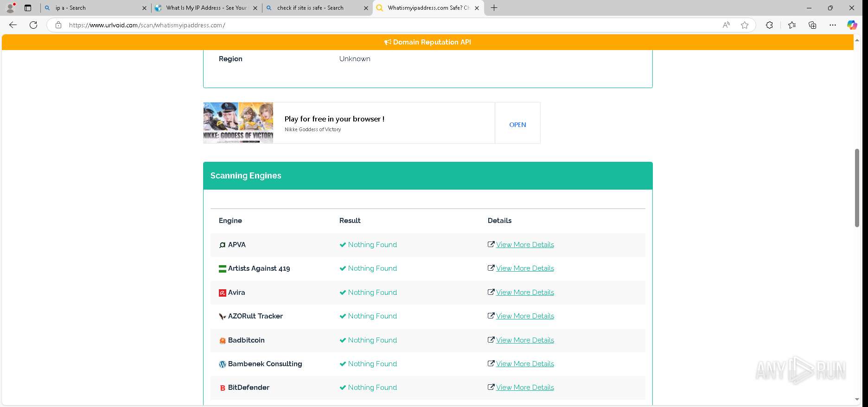The height and width of the screenshot is (407, 868).
Task: Open the tab actions menu
Action: [x=28, y=8]
